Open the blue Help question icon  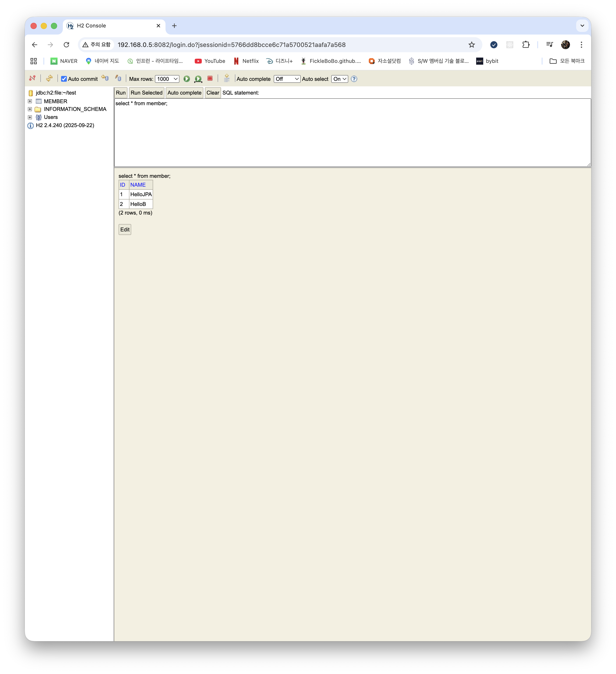click(x=354, y=79)
